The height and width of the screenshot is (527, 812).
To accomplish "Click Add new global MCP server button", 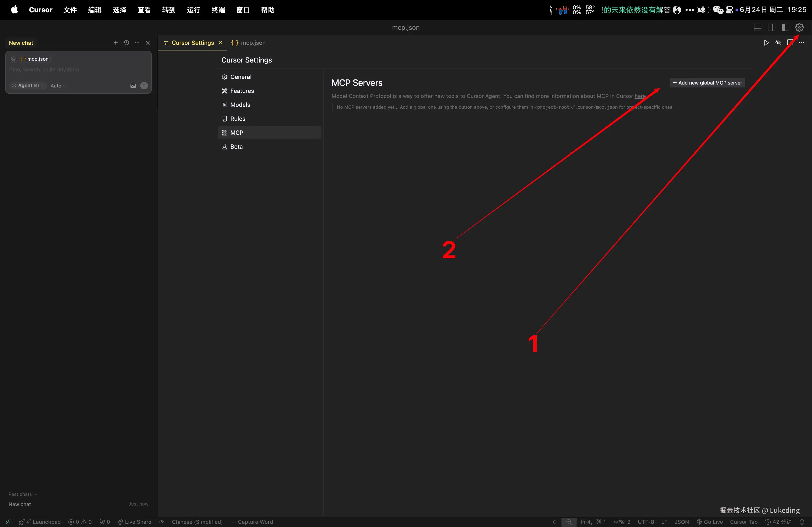I will click(707, 83).
